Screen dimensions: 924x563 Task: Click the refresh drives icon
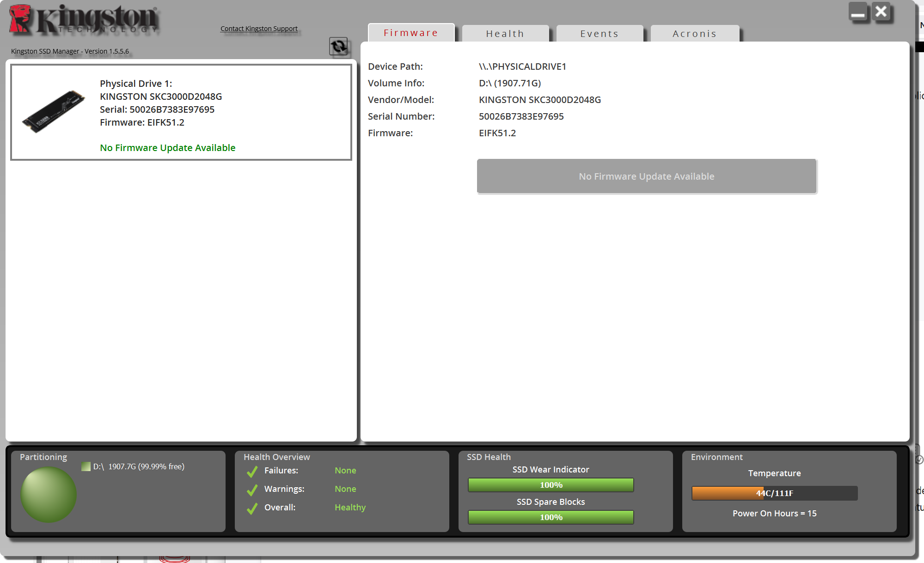[338, 46]
